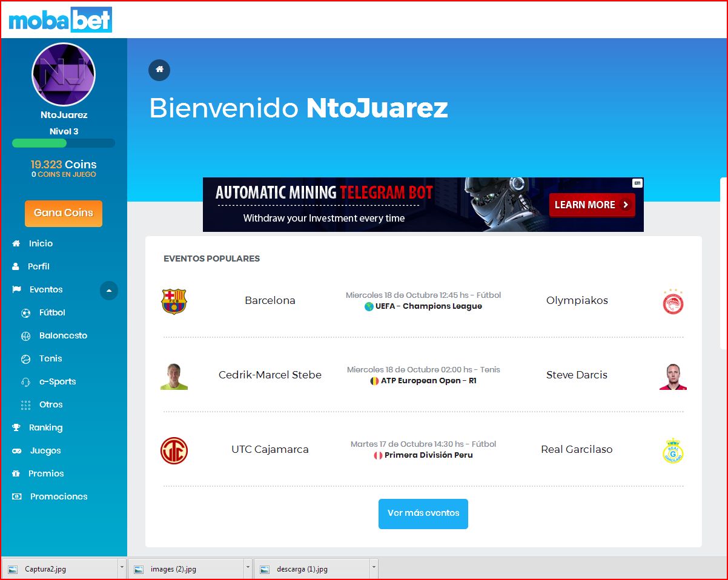
Task: Click the Gana Coins button
Action: (64, 213)
